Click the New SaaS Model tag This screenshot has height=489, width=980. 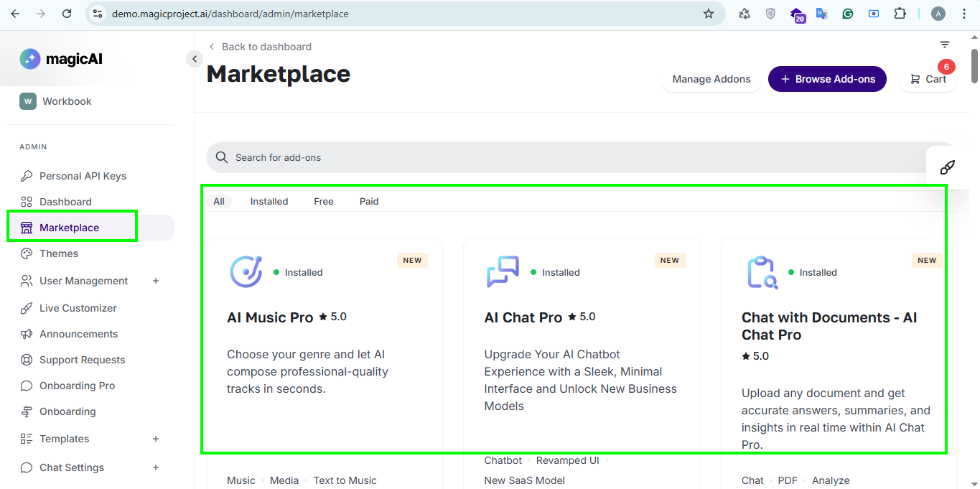pos(525,480)
